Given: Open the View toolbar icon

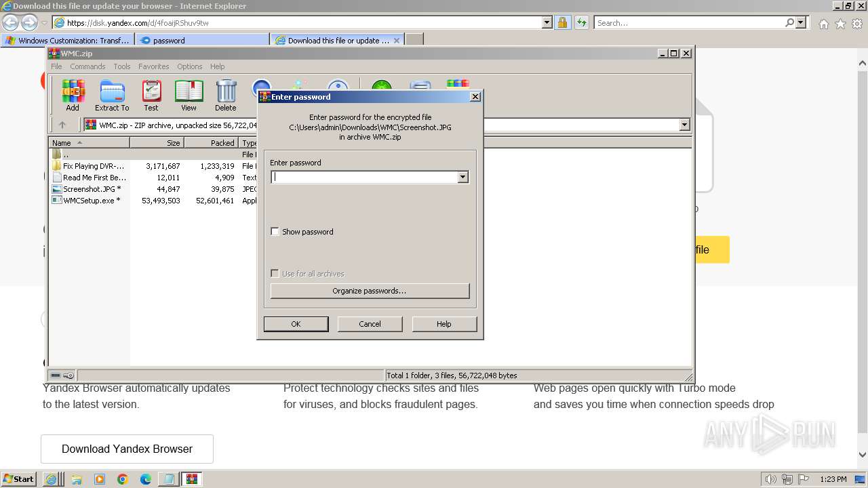Looking at the screenshot, I should coord(189,96).
